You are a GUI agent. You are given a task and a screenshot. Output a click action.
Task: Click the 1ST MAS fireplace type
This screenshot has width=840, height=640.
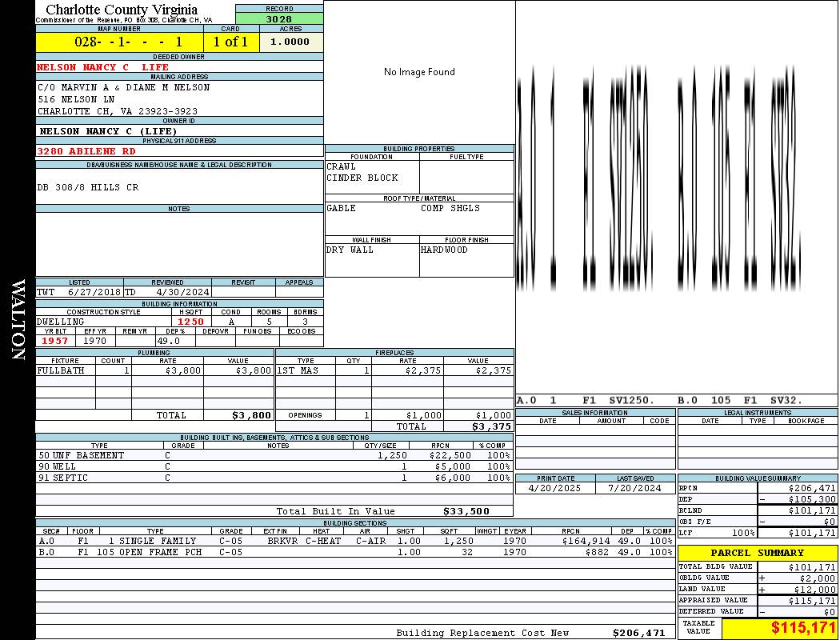click(298, 370)
